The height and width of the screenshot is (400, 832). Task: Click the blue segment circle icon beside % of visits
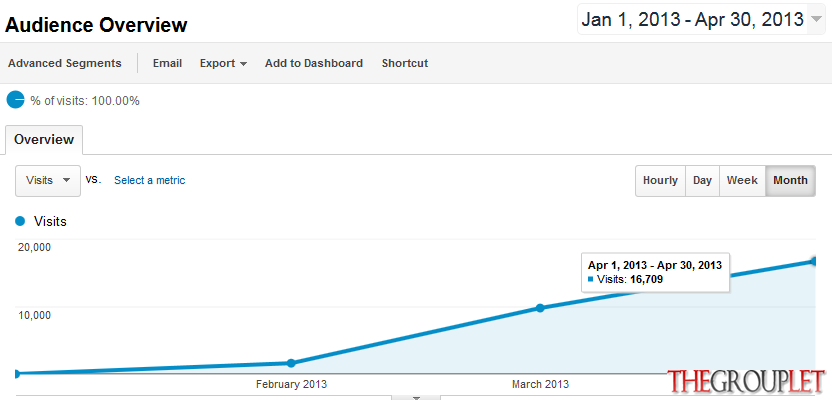[x=16, y=99]
